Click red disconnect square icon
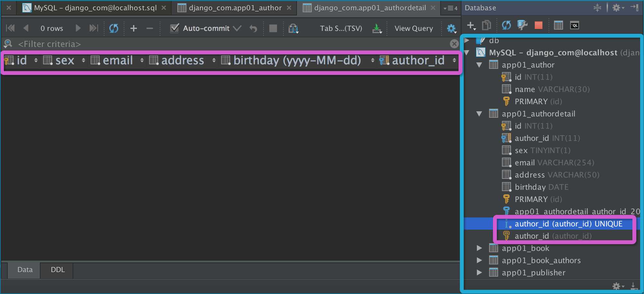This screenshot has height=294, width=644. (x=539, y=25)
